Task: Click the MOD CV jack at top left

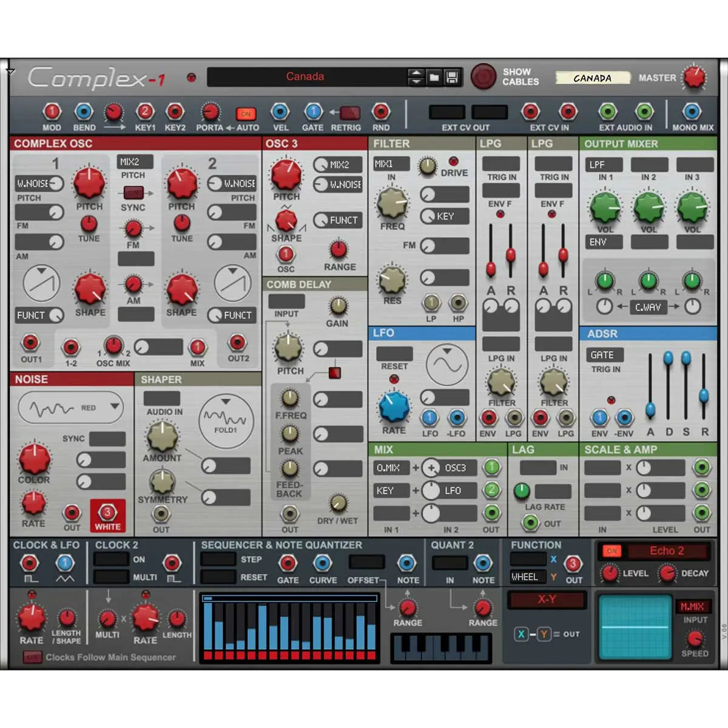Action: tap(52, 112)
